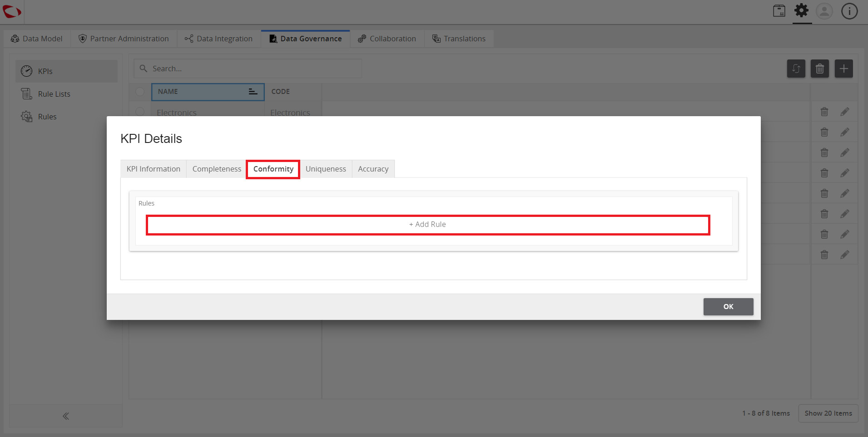Open the KPI Information tab in the dialog
This screenshot has height=437, width=868.
click(154, 169)
